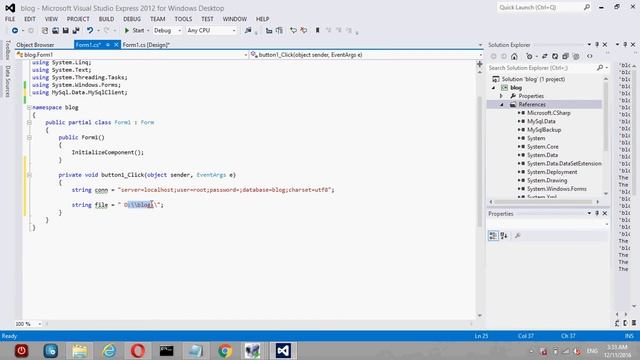Switch to the Object Browser tab
Image resolution: width=640 pixels, height=360 pixels.
(x=35, y=45)
